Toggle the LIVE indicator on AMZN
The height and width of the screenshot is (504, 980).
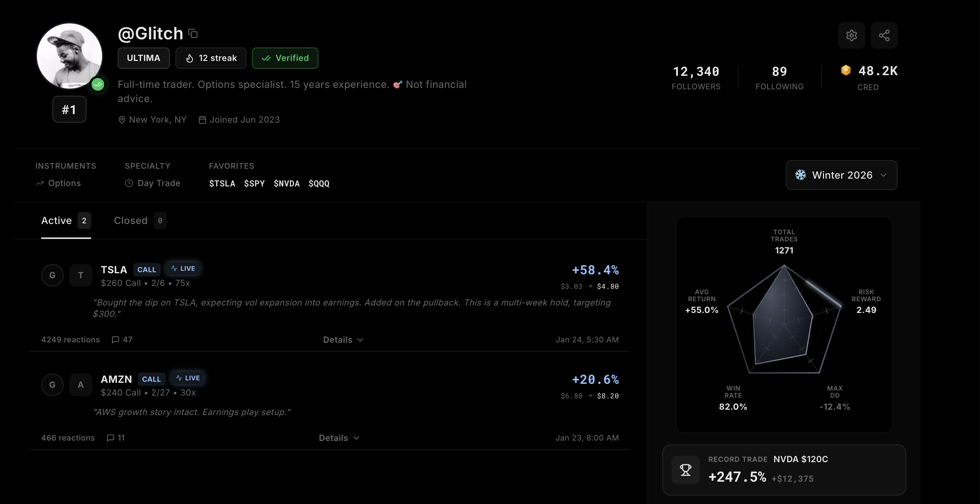click(188, 378)
